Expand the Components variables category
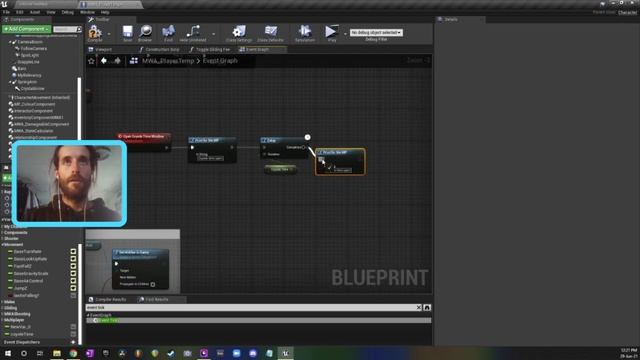 click(2, 233)
